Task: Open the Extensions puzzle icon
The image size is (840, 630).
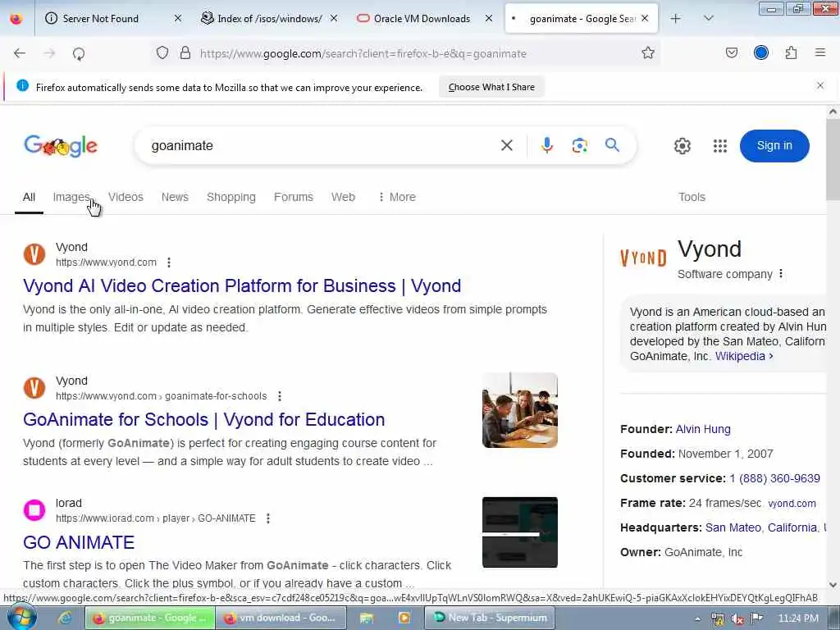Action: coord(791,53)
